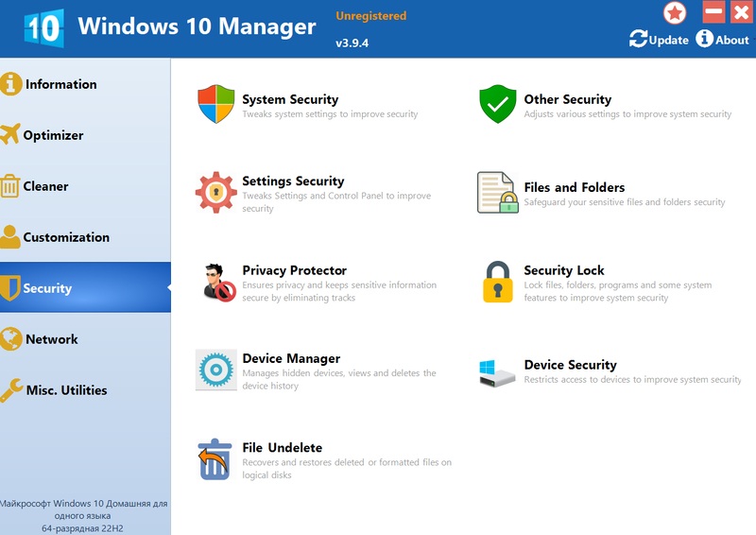
Task: Click 'Restricts access to devices' description
Action: coord(632,380)
